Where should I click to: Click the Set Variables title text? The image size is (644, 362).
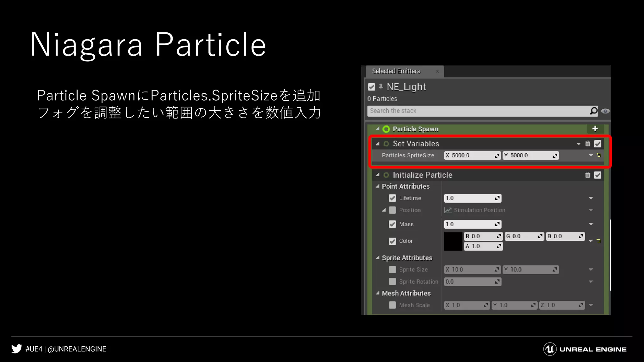coord(416,144)
